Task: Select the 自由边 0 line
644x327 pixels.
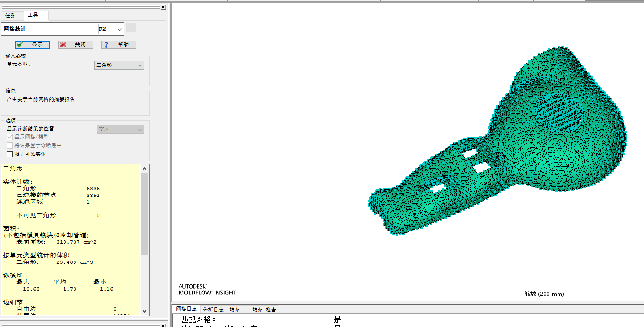Action: click(66, 309)
